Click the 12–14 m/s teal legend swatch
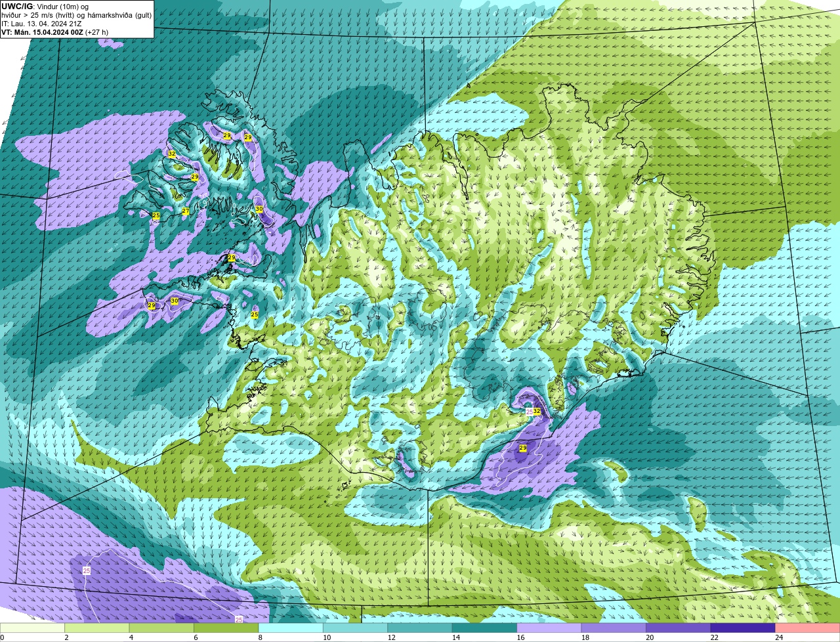840x642 pixels. [x=421, y=628]
